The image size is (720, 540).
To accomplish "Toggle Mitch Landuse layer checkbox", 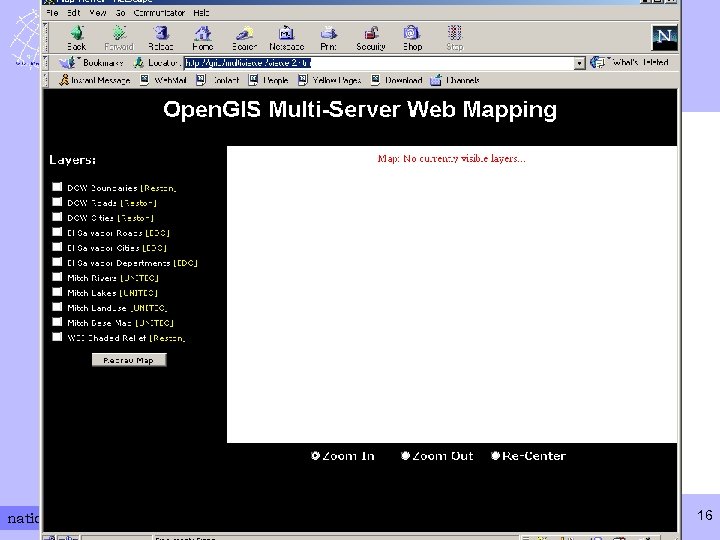I will (57, 307).
